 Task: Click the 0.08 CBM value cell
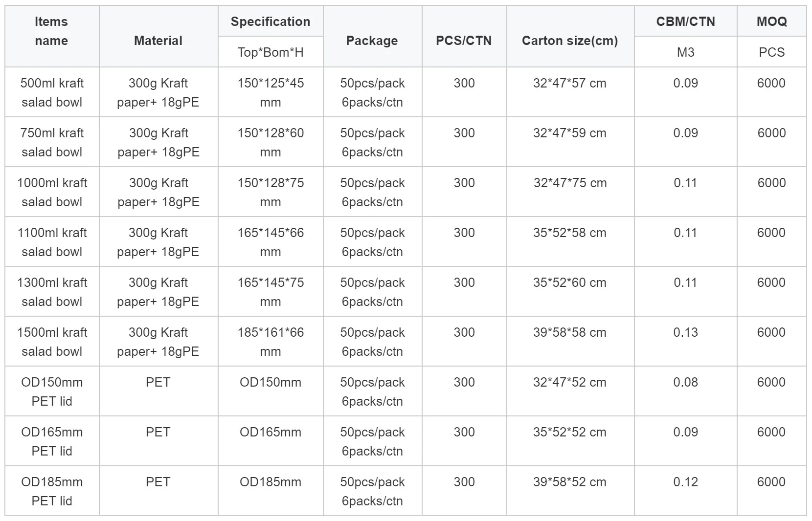pos(685,382)
